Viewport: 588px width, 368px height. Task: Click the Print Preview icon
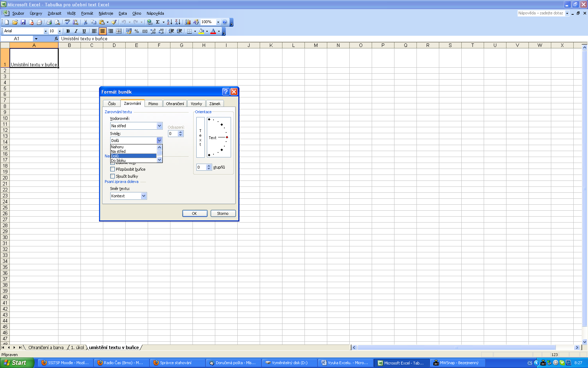point(57,22)
